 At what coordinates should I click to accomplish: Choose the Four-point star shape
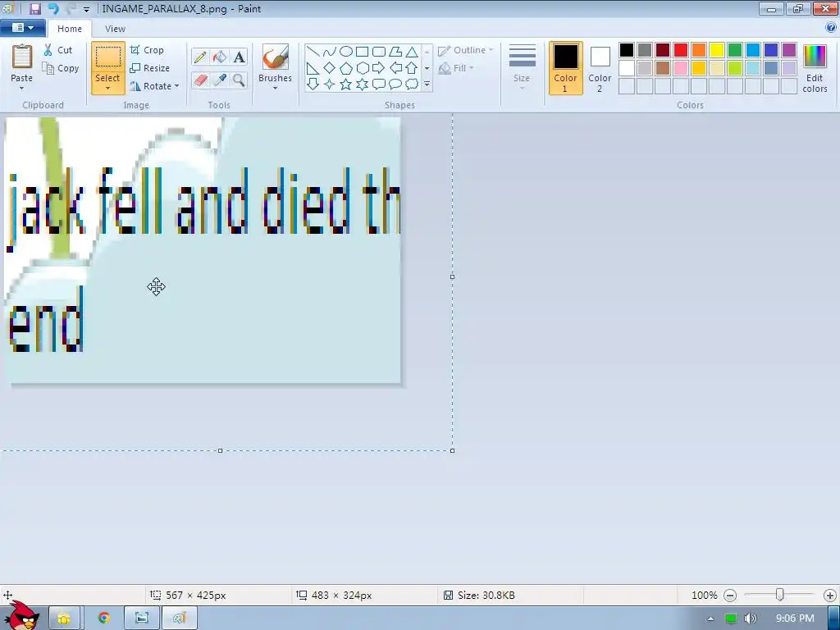pyautogui.click(x=330, y=84)
